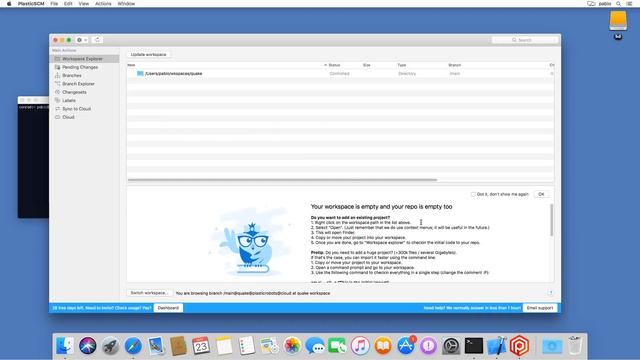Viewport: 640px width, 360px height.
Task: Click the Switch workspace button
Action: 149,293
